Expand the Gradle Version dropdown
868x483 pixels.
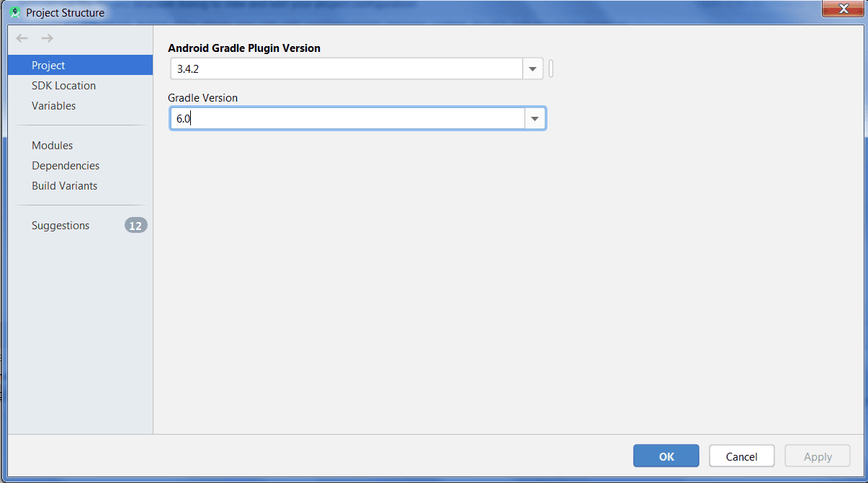[x=534, y=118]
